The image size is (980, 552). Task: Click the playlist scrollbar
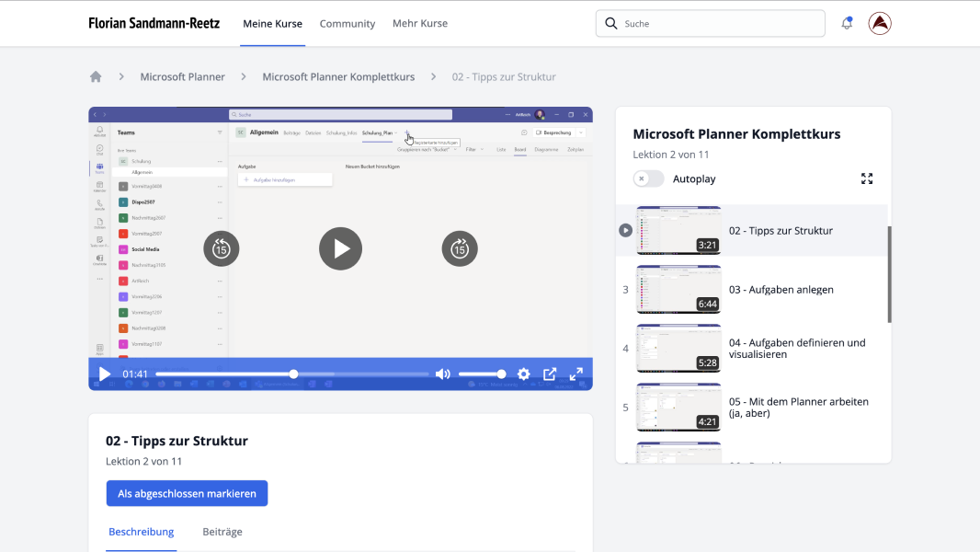coord(889,274)
